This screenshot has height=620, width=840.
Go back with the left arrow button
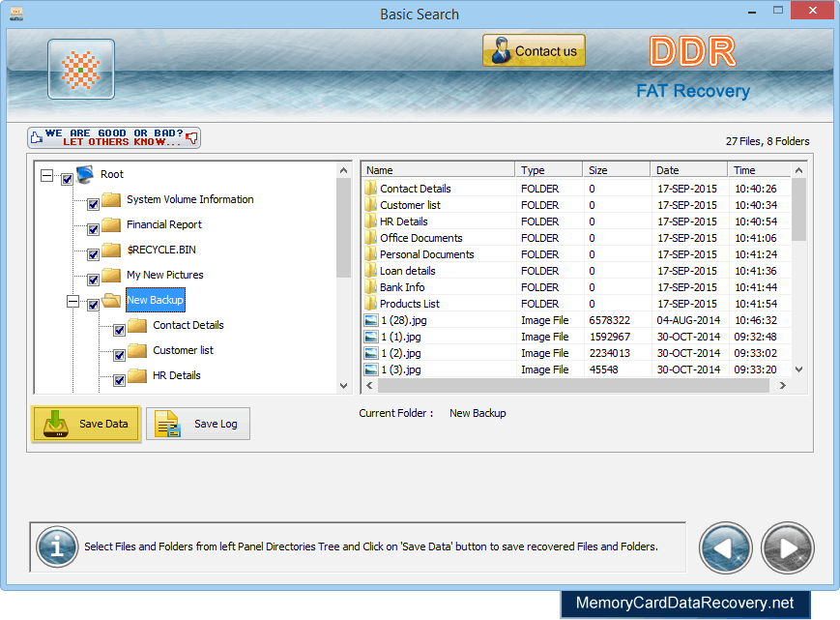(x=725, y=548)
